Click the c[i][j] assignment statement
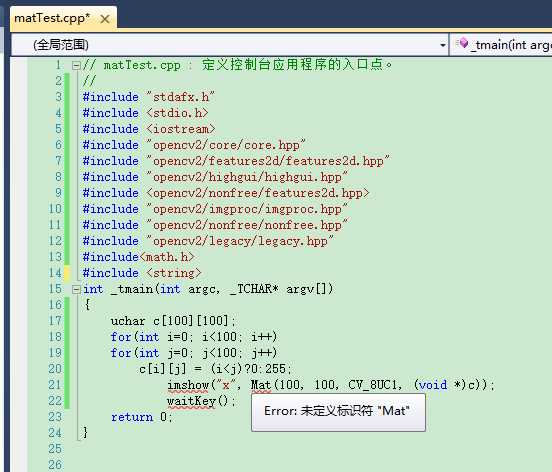552x472 pixels. click(x=215, y=369)
